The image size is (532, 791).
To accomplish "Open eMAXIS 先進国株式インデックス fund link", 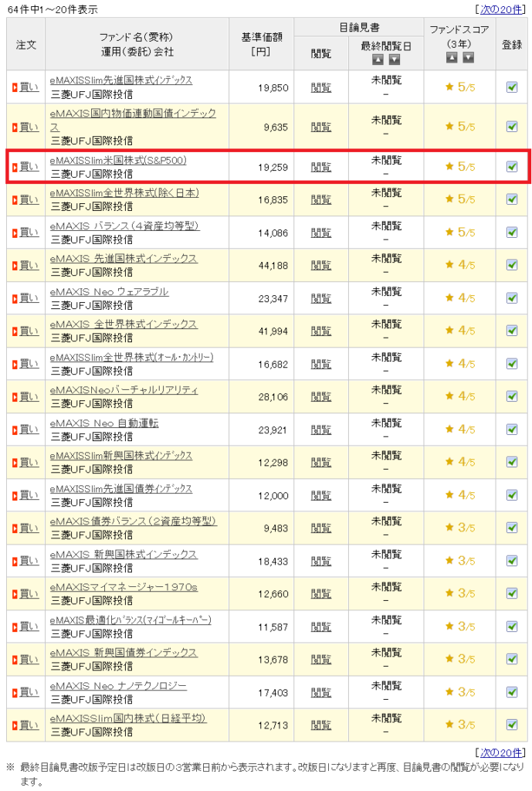I will pos(124,258).
